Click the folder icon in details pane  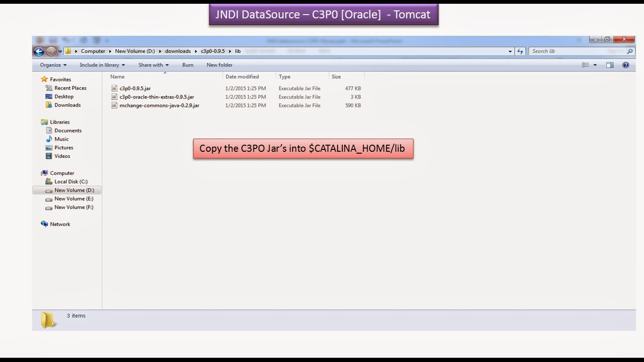click(48, 320)
